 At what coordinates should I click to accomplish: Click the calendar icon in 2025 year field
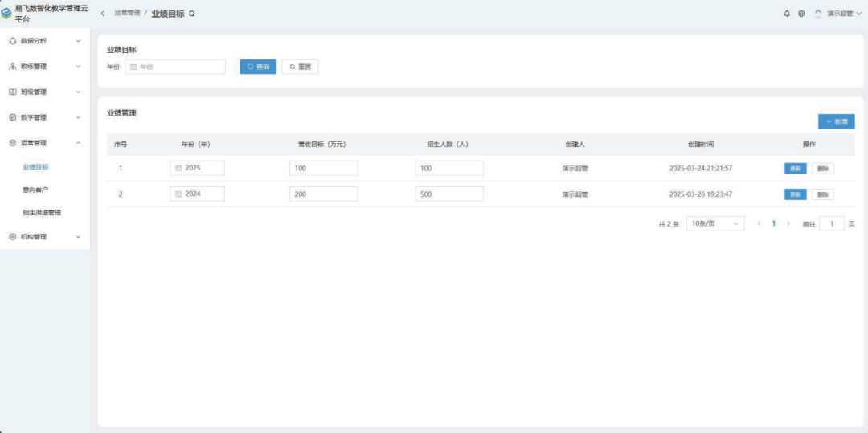tap(178, 169)
